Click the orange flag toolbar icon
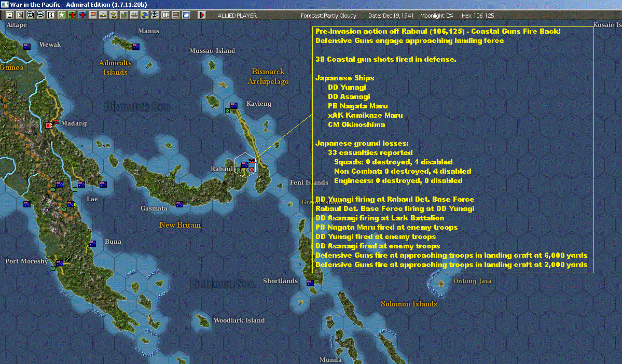 (x=93, y=15)
